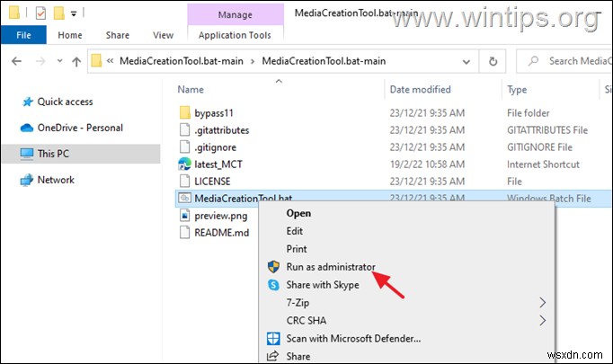613x364 pixels.
Task: Click the Manage contextual tab header
Action: point(235,15)
